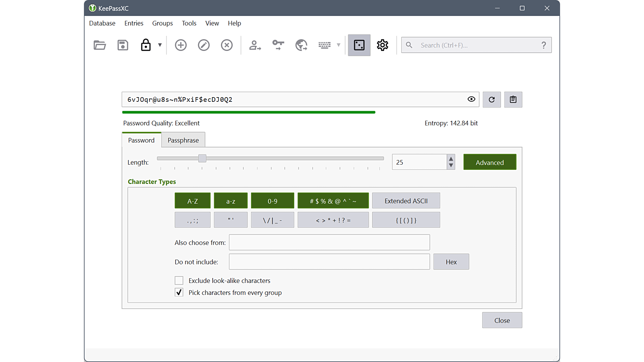Viewport: 644px width, 362px height.
Task: Click the Open Database folder icon
Action: coord(100,45)
